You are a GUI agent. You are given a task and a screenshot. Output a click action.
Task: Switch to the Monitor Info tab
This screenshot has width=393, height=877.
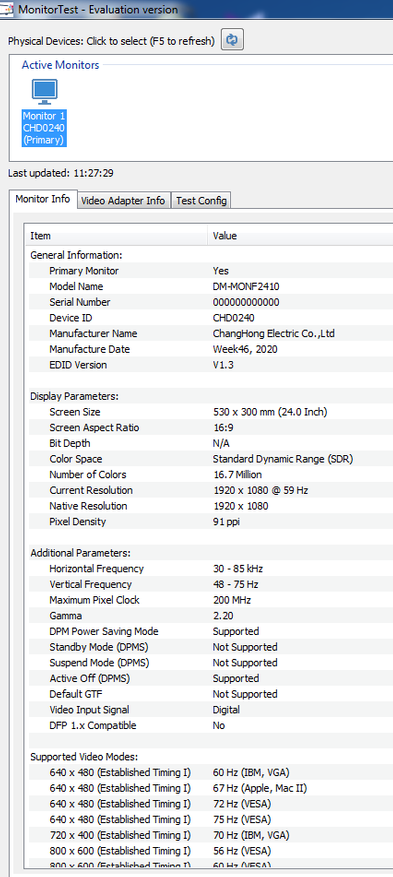[42, 199]
